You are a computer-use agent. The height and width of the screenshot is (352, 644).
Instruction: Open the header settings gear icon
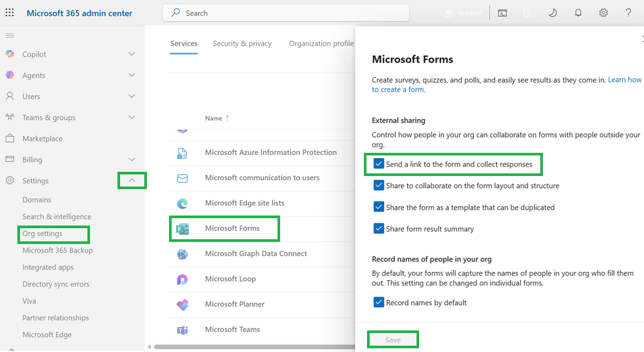click(x=603, y=13)
